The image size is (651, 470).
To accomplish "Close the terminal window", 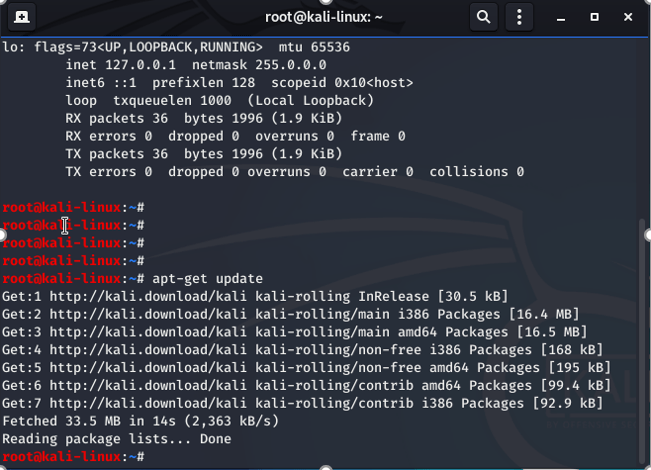I will tap(627, 17).
